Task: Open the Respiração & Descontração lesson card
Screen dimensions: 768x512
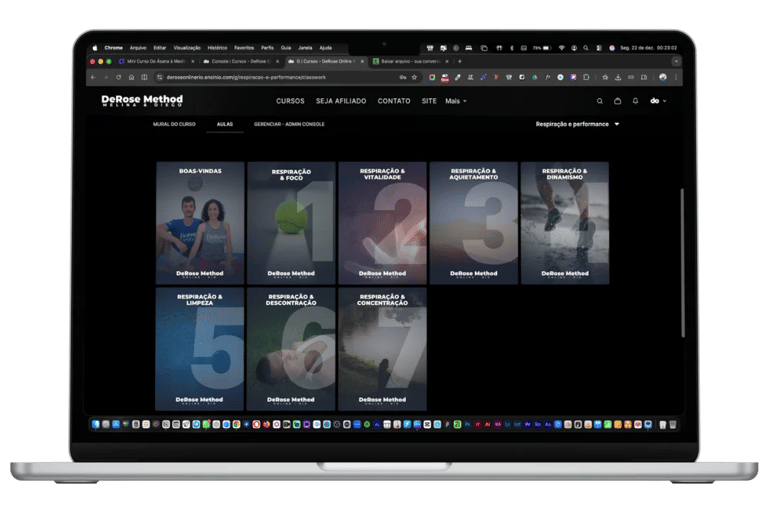Action: 291,349
